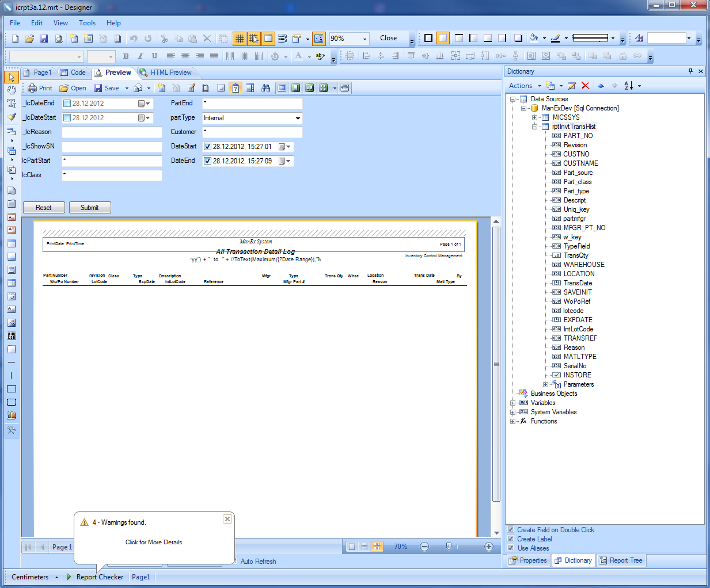Toggle the show grid icon
Viewport: 710px width, 588px height.
coord(239,39)
